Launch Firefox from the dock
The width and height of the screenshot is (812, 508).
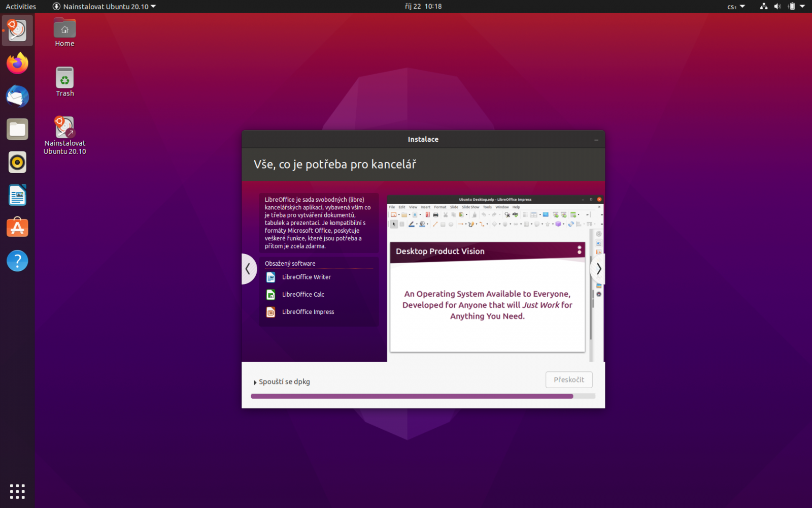tap(17, 63)
